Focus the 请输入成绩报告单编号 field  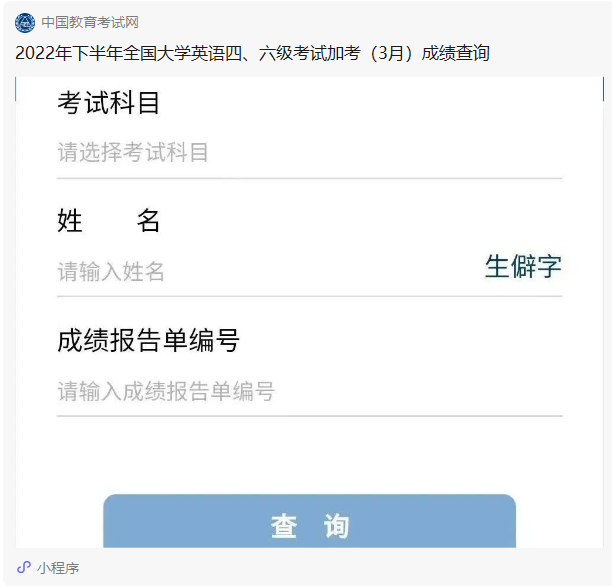click(x=310, y=391)
